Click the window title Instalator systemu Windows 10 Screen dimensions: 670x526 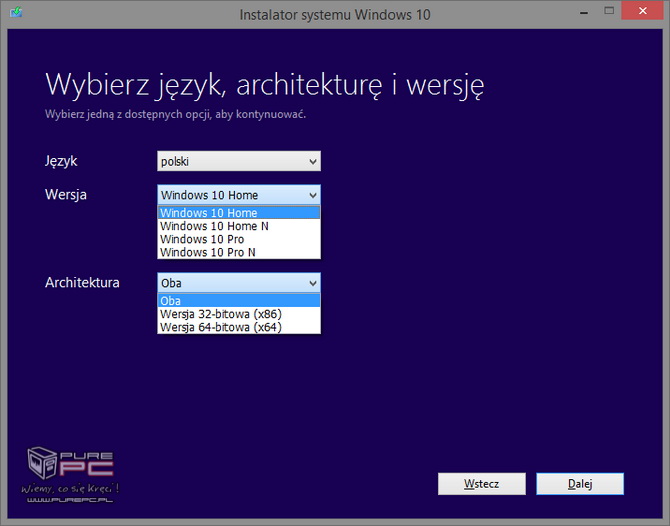pyautogui.click(x=335, y=14)
